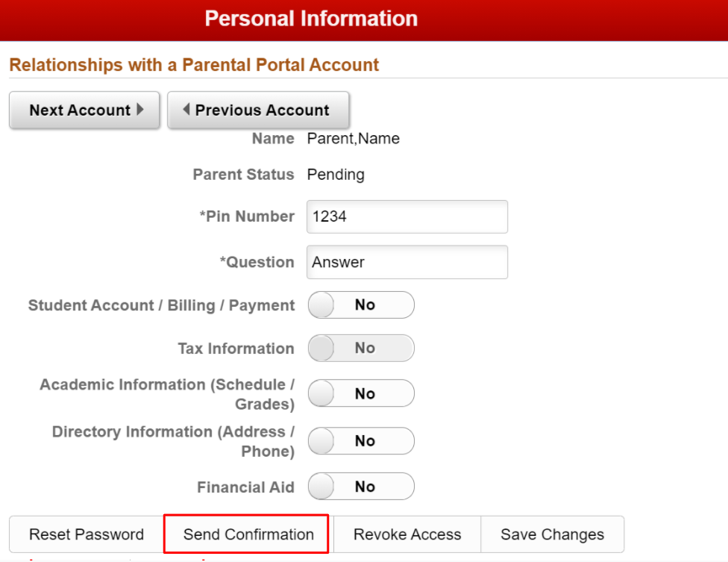Toggle Student Account / Billing / Payment access

361,305
